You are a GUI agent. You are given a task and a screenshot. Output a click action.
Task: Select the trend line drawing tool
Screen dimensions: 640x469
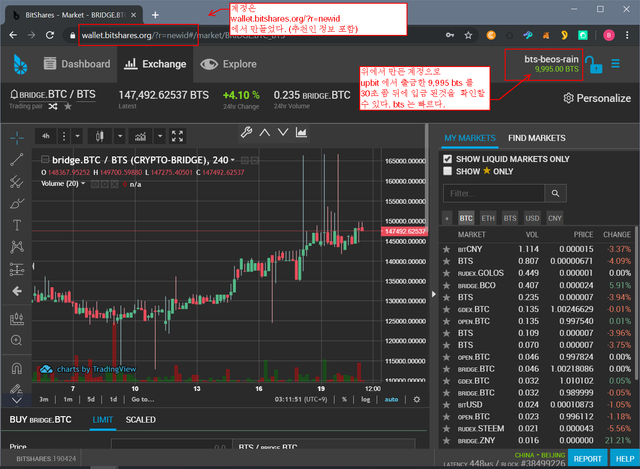pos(17,160)
